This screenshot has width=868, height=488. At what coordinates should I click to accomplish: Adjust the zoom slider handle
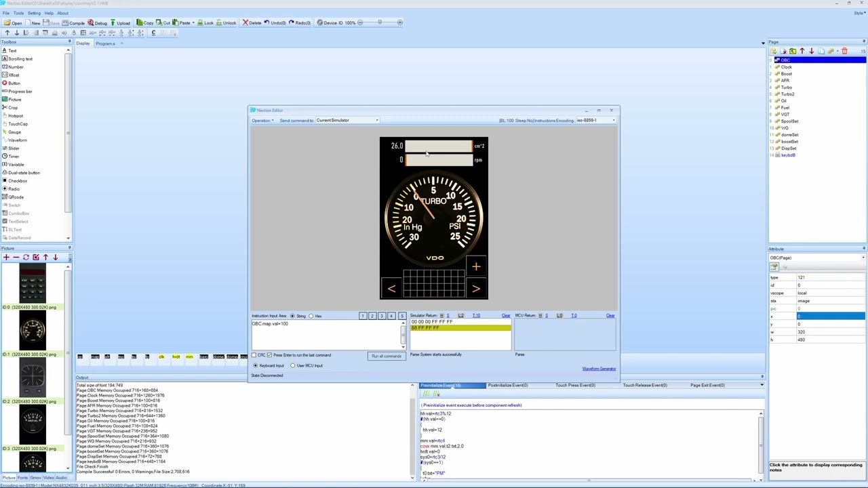[x=380, y=23]
